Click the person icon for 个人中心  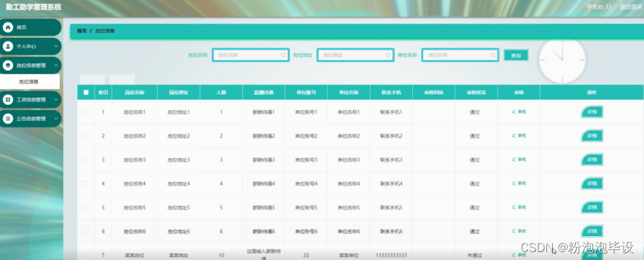pyautogui.click(x=7, y=46)
